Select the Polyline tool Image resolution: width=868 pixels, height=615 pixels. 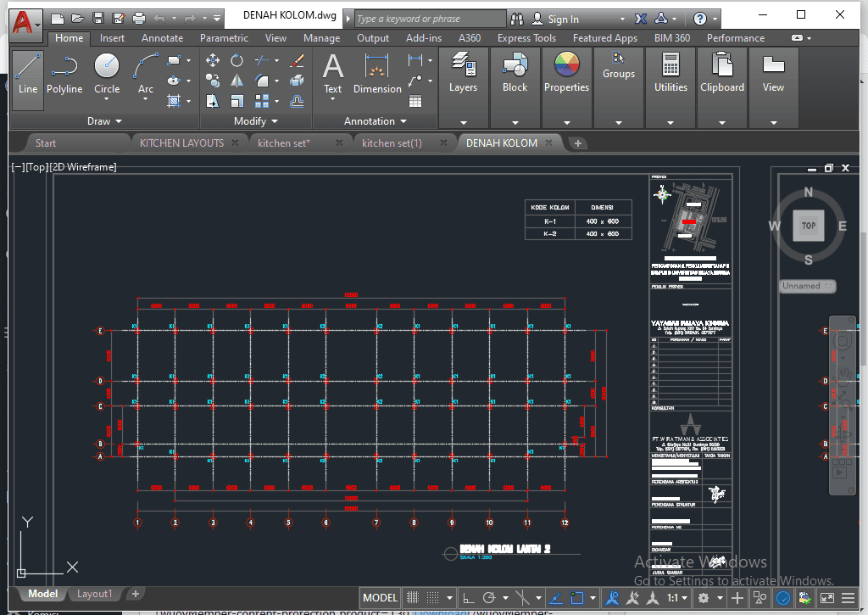point(64,73)
